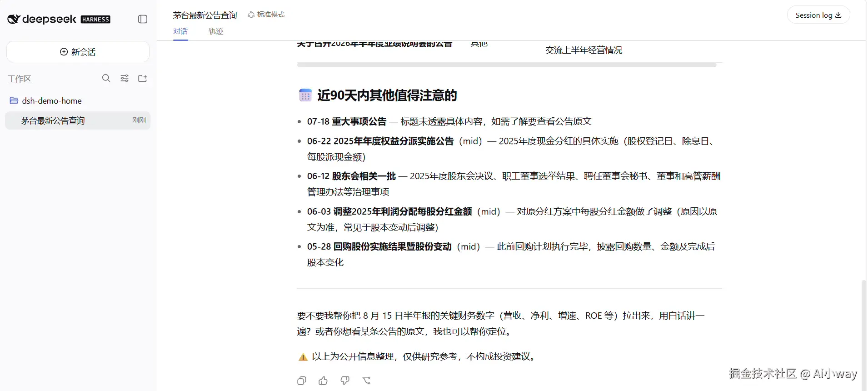The image size is (868, 391).
Task: Click the text 05-28 回购股份实施结果暨股份变动
Action: point(379,246)
